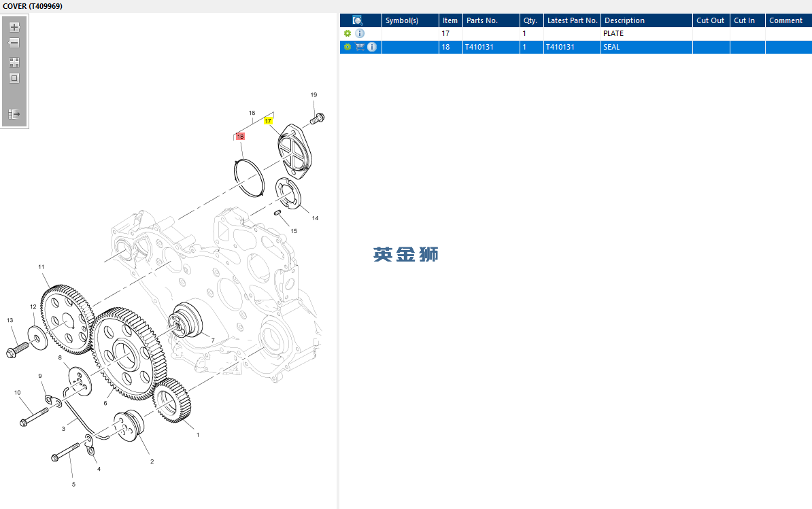
Task: Sort by Item column header
Action: click(450, 20)
